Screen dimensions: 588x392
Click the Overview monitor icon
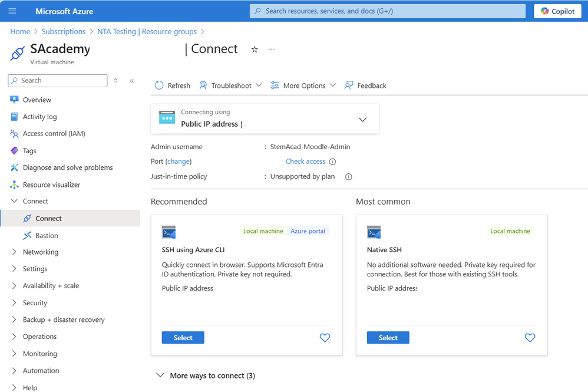click(x=14, y=100)
